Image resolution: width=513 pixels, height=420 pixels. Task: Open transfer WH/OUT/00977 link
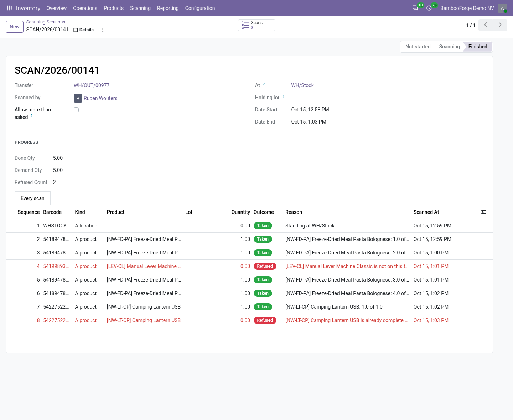coord(92,85)
